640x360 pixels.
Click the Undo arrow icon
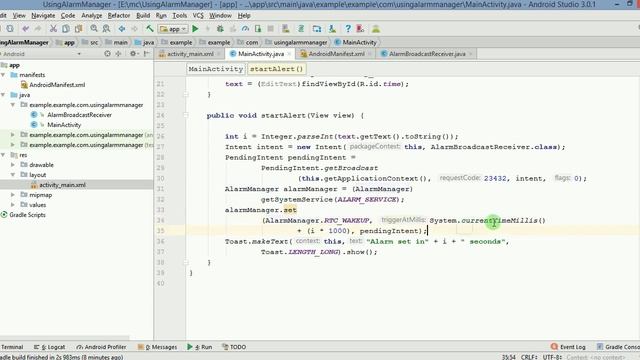(25, 29)
